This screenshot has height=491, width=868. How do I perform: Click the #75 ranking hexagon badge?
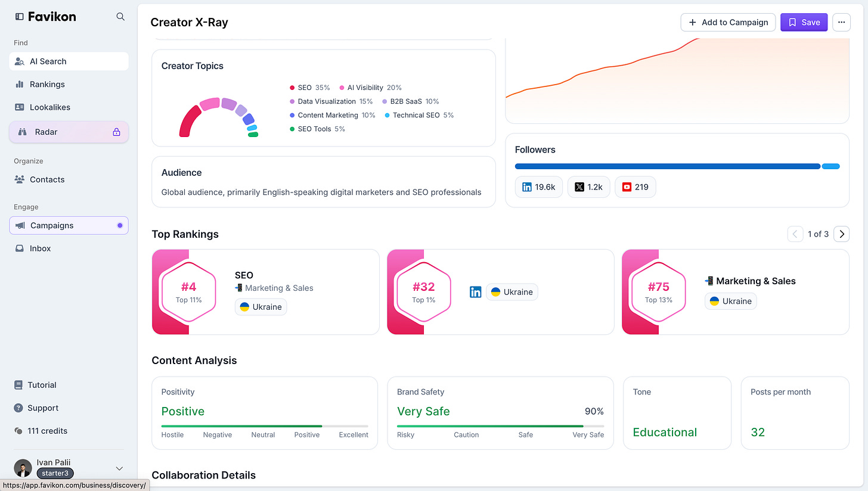point(659,292)
